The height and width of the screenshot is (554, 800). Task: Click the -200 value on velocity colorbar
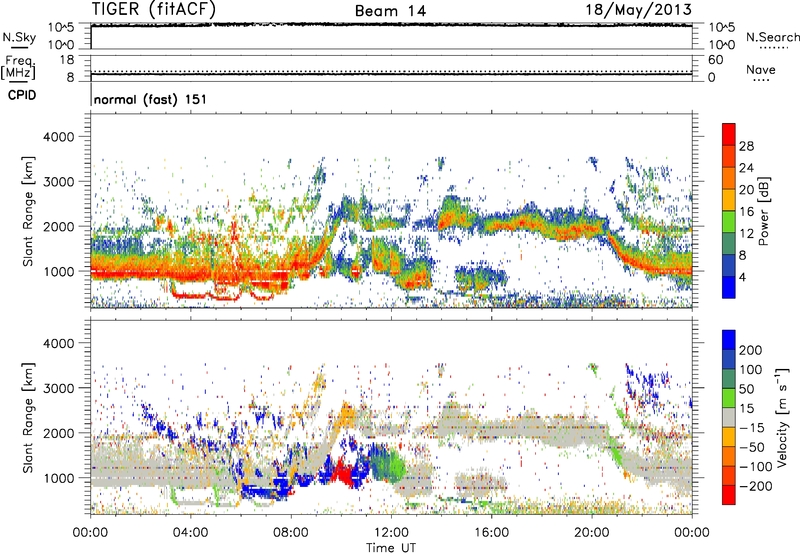point(755,486)
